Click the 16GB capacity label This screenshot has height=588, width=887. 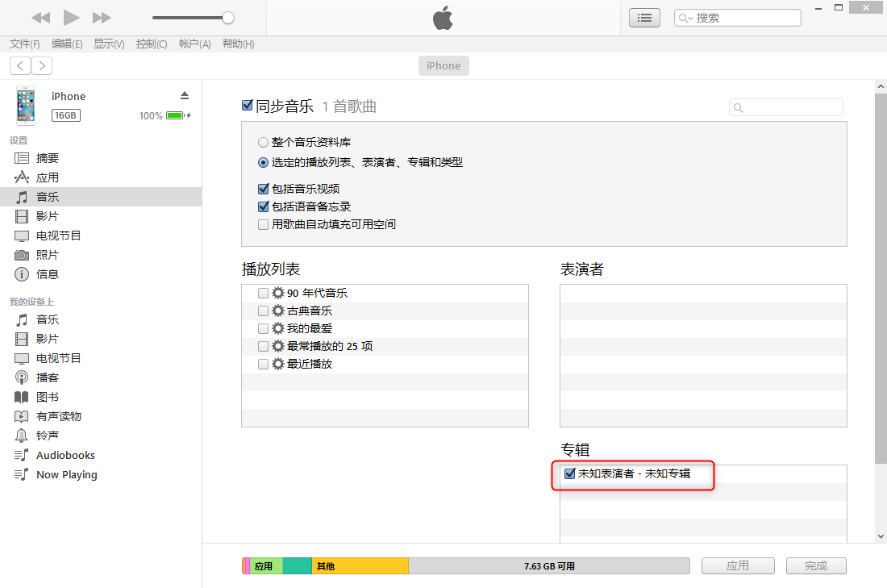coord(65,115)
